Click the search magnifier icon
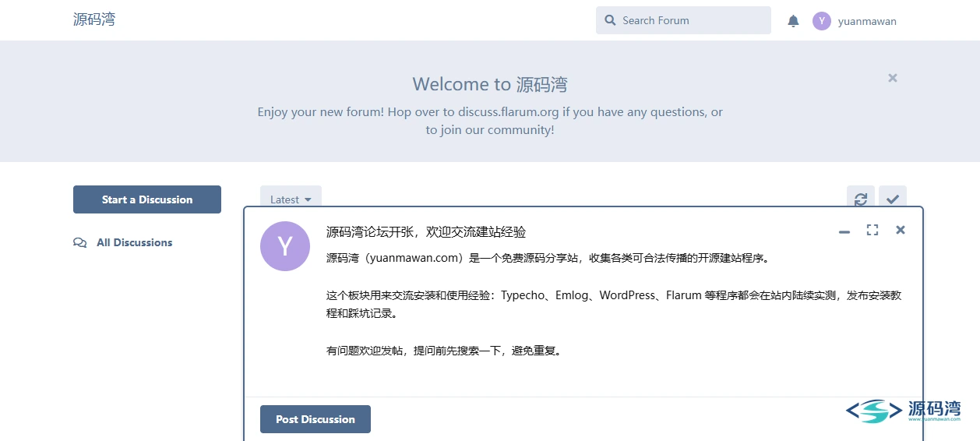Screen dimensions: 980x441 610,21
